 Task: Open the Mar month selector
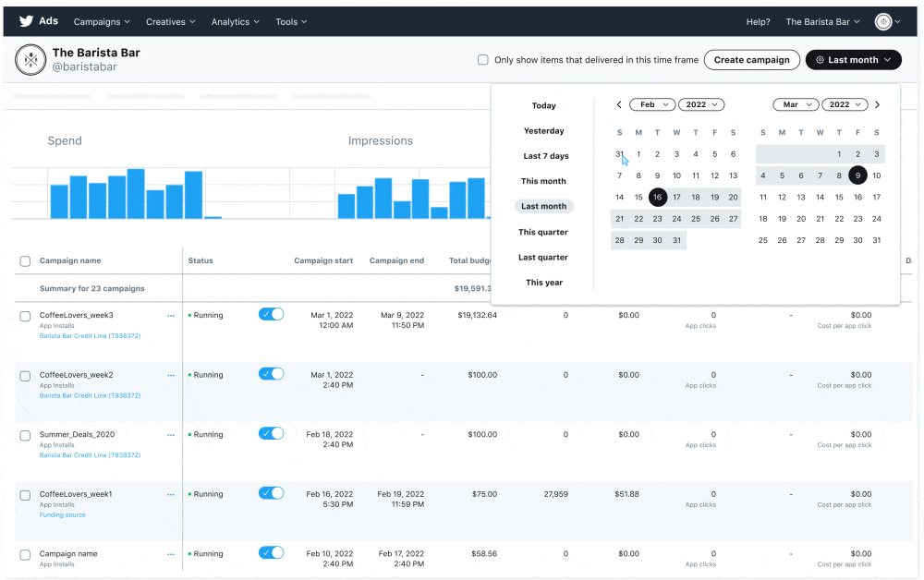pyautogui.click(x=796, y=104)
